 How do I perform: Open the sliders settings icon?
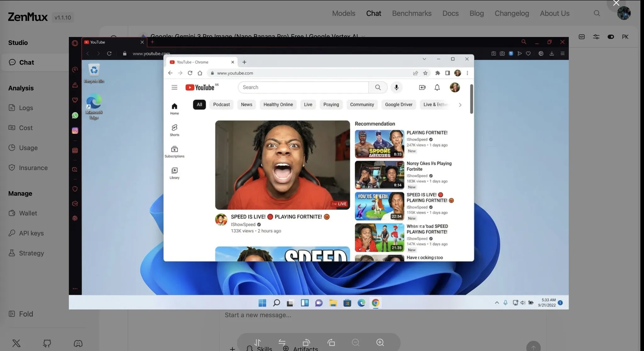pyautogui.click(x=596, y=37)
